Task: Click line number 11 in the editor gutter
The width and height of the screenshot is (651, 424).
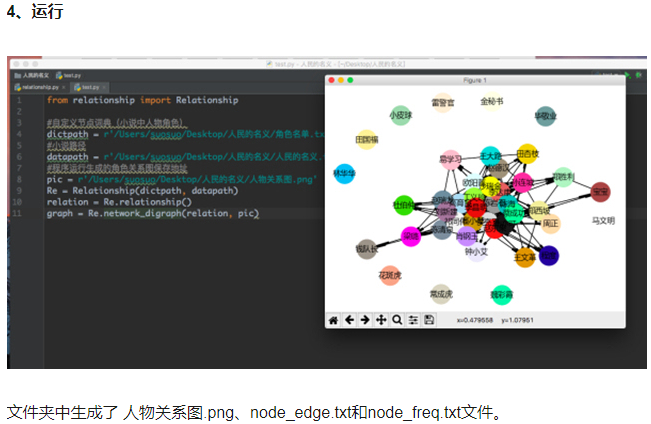Action: [17, 213]
